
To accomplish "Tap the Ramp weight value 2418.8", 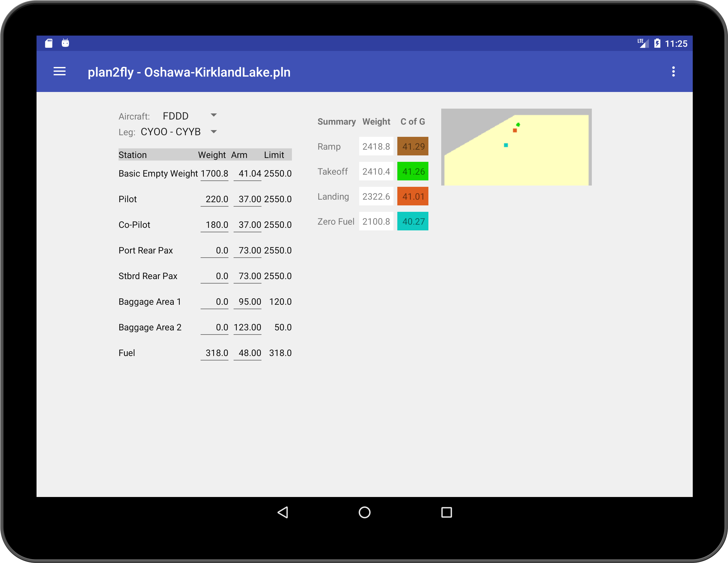I will pyautogui.click(x=376, y=146).
